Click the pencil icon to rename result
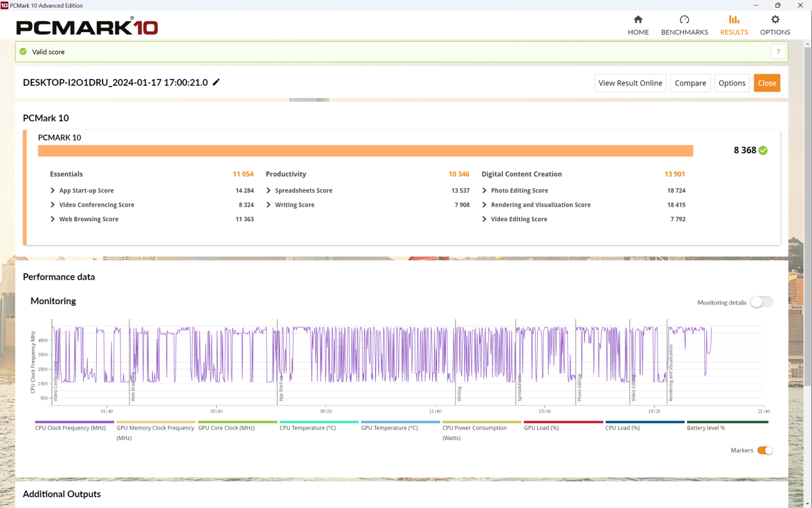 (x=217, y=82)
